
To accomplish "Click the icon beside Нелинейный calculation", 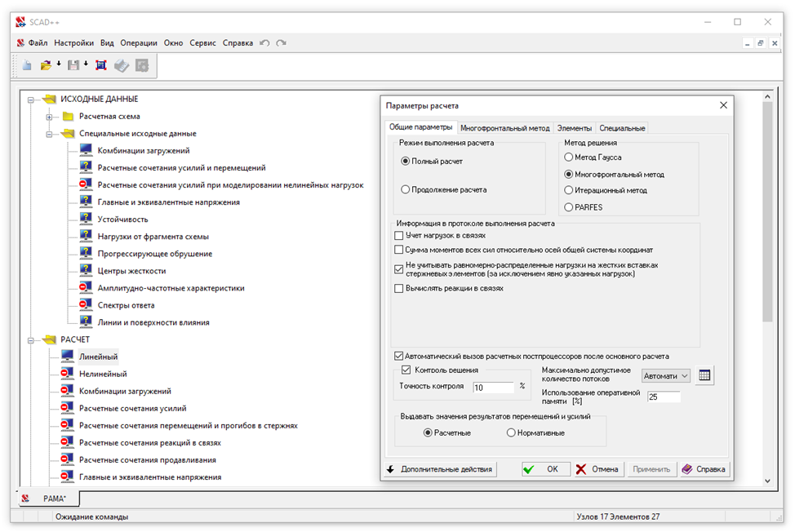I will coord(68,374).
